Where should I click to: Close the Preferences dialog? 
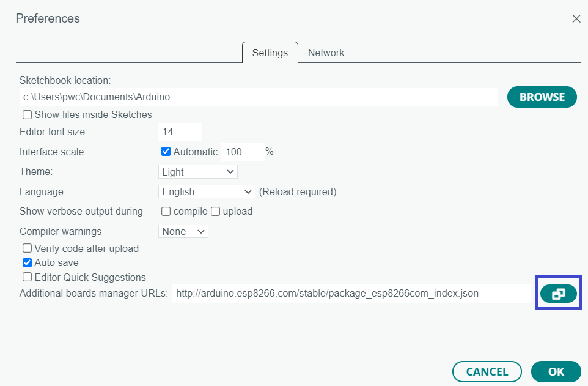pos(576,18)
